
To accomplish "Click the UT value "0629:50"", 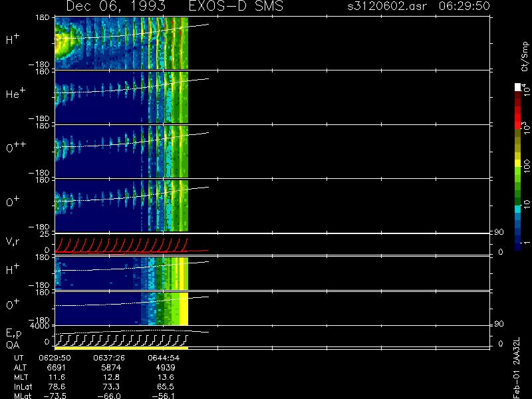I will click(55, 358).
